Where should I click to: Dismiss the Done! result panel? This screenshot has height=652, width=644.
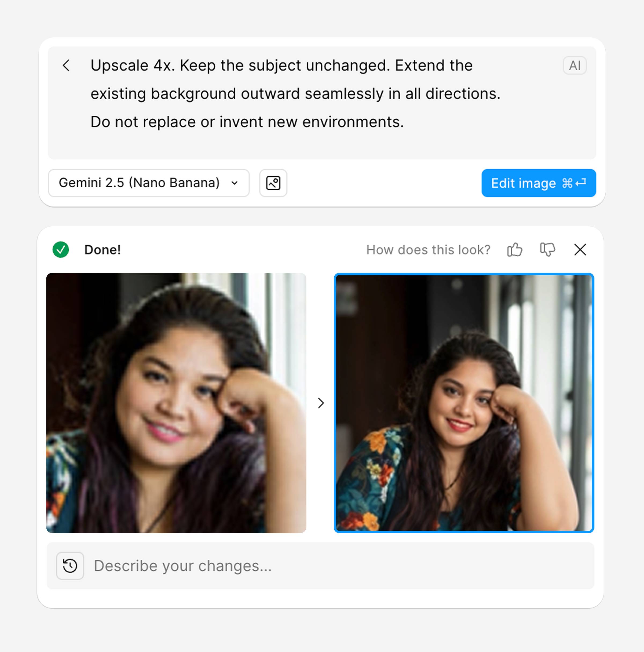pyautogui.click(x=580, y=250)
